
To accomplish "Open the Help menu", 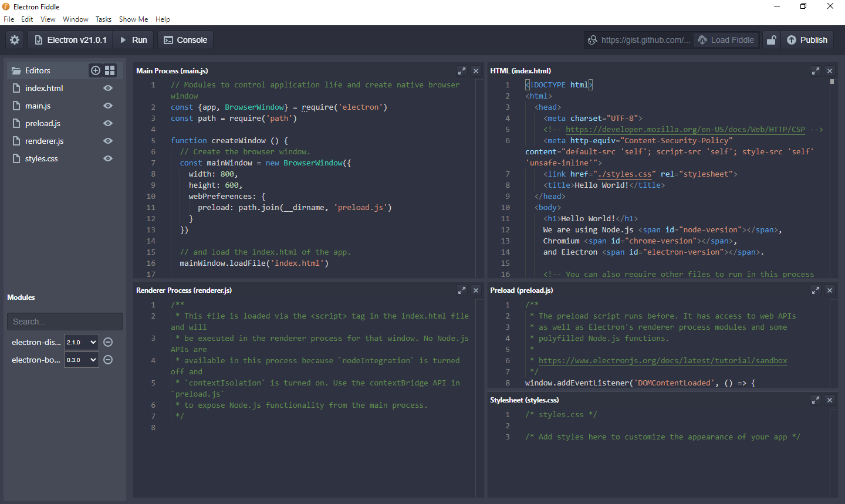I will [163, 19].
